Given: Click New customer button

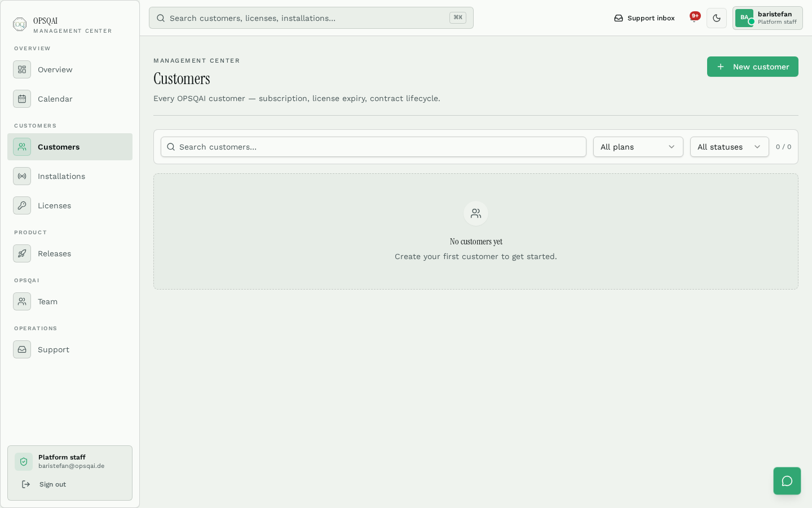Looking at the screenshot, I should (x=753, y=67).
